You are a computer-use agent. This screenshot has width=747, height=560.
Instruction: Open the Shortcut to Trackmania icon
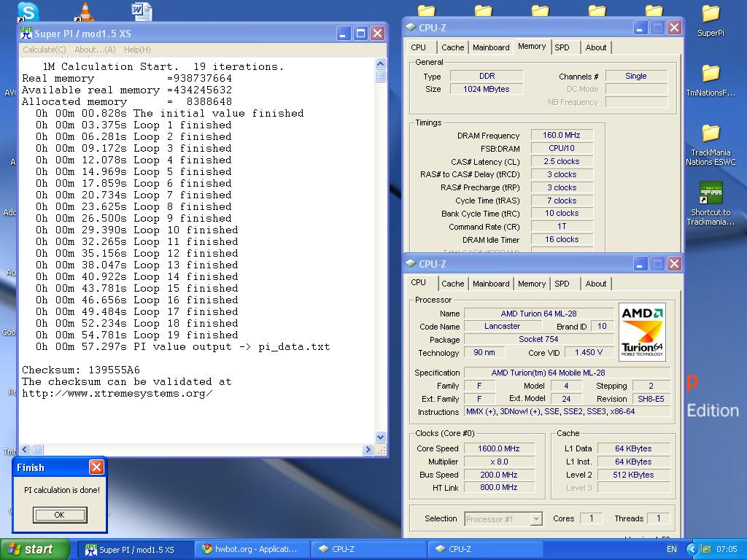711,203
